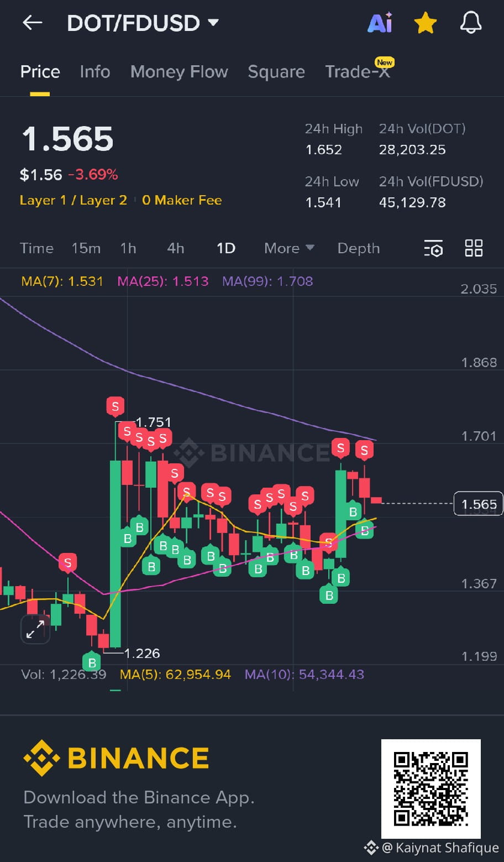504x862 pixels.
Task: Open the DOT/FDUSD pair selector dropdown
Action: 143,23
